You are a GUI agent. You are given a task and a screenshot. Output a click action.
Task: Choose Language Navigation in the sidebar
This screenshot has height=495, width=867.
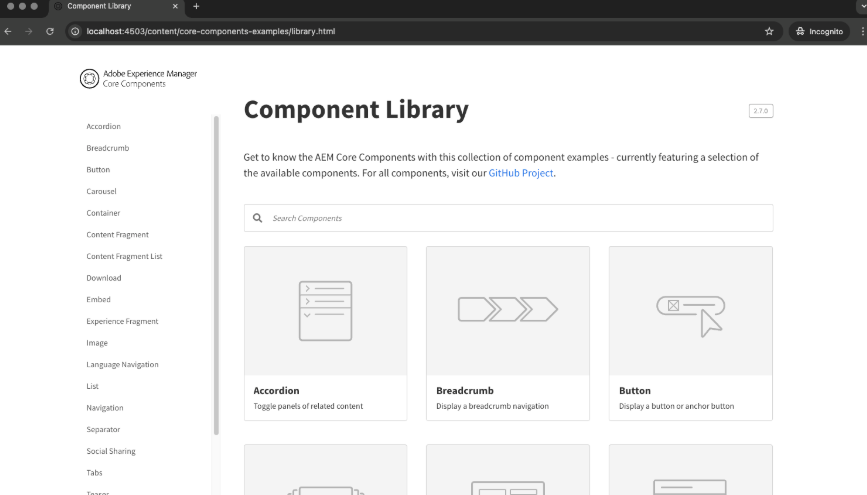pyautogui.click(x=122, y=364)
